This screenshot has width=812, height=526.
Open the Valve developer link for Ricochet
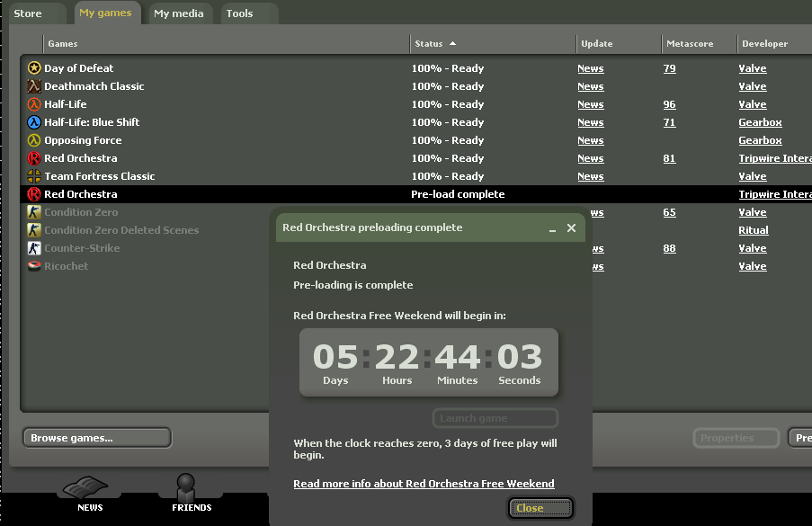pos(753,266)
